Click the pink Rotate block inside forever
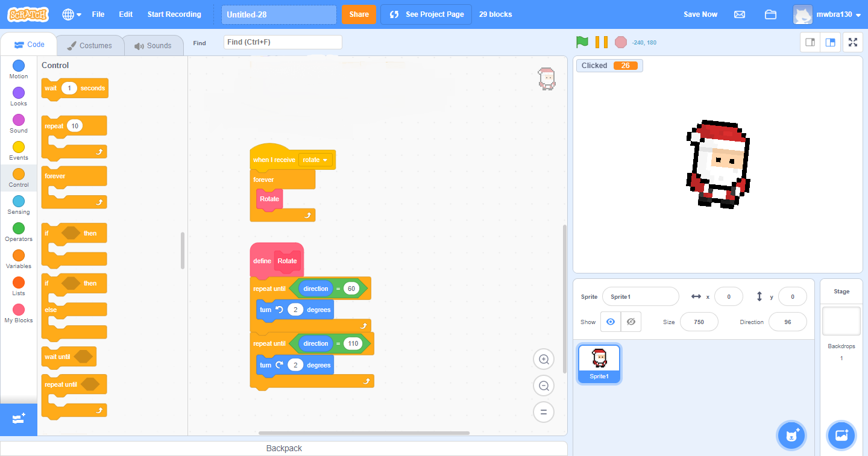Image resolution: width=868 pixels, height=456 pixels. [x=269, y=199]
